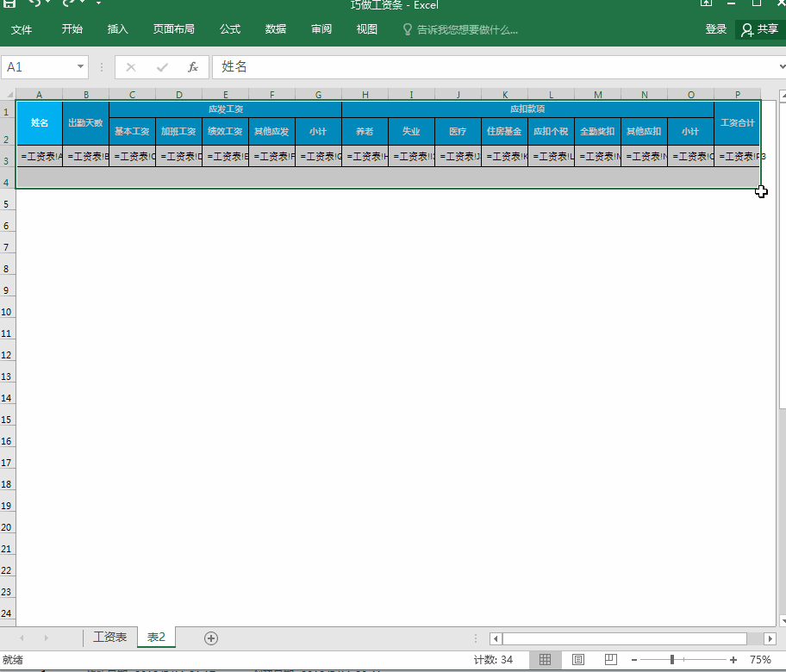Screen dimensions: 786x672
Task: Click the Save icon in quick access toolbar
Action: [9, 3]
